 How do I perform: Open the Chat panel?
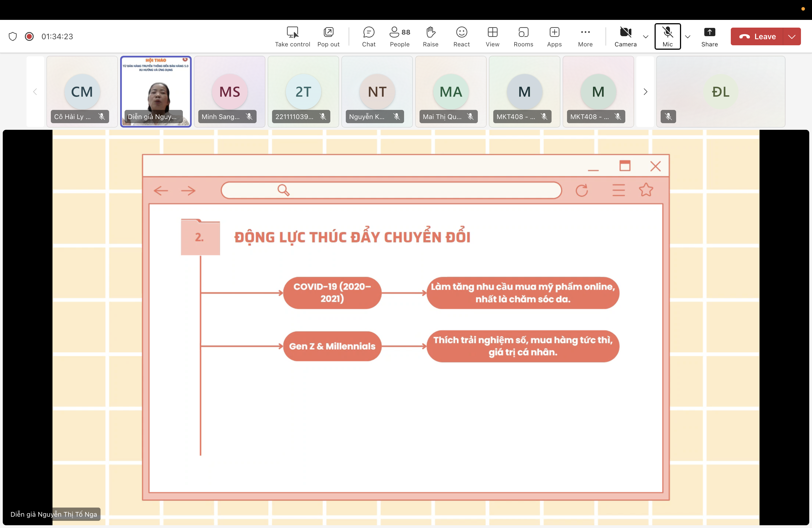368,36
